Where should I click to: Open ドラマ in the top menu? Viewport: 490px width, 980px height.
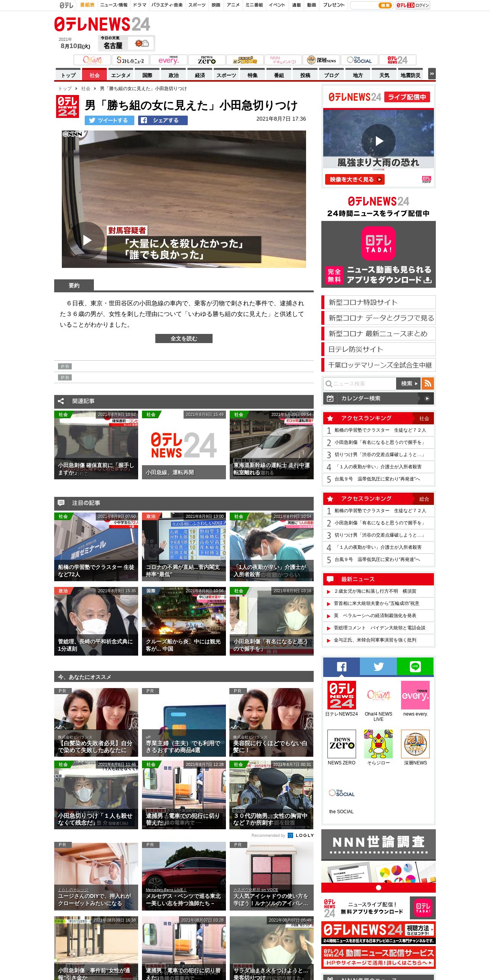pos(140,5)
